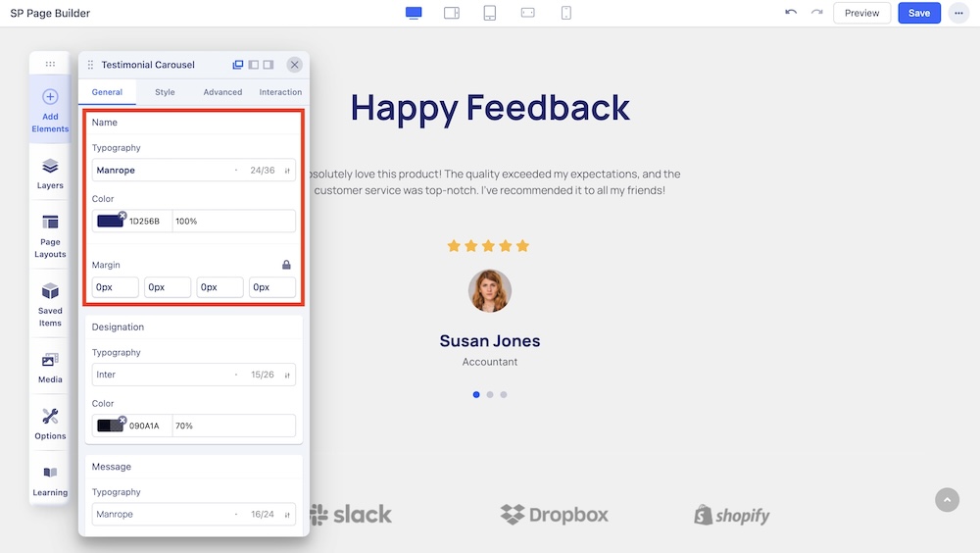Image resolution: width=980 pixels, height=553 pixels.
Task: Switch to the Advanced tab
Action: click(222, 92)
